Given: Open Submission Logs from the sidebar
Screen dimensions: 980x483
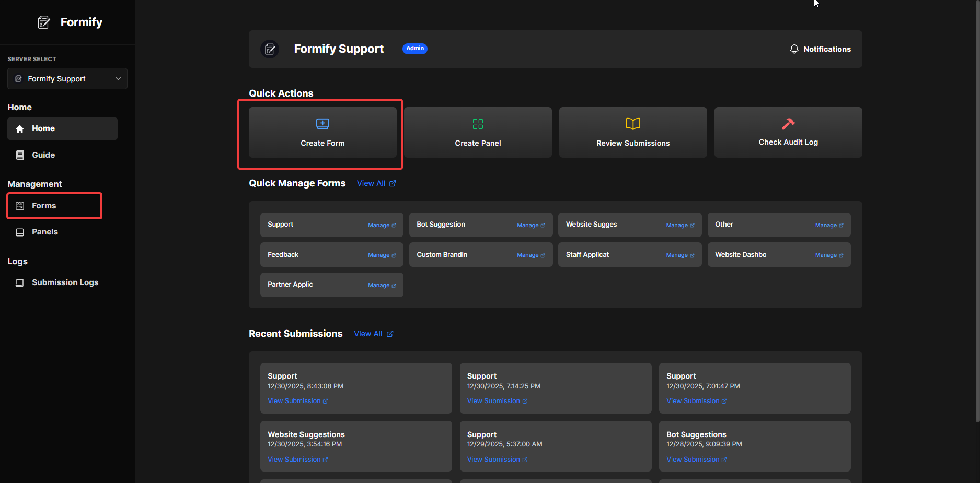Looking at the screenshot, I should pos(65,282).
